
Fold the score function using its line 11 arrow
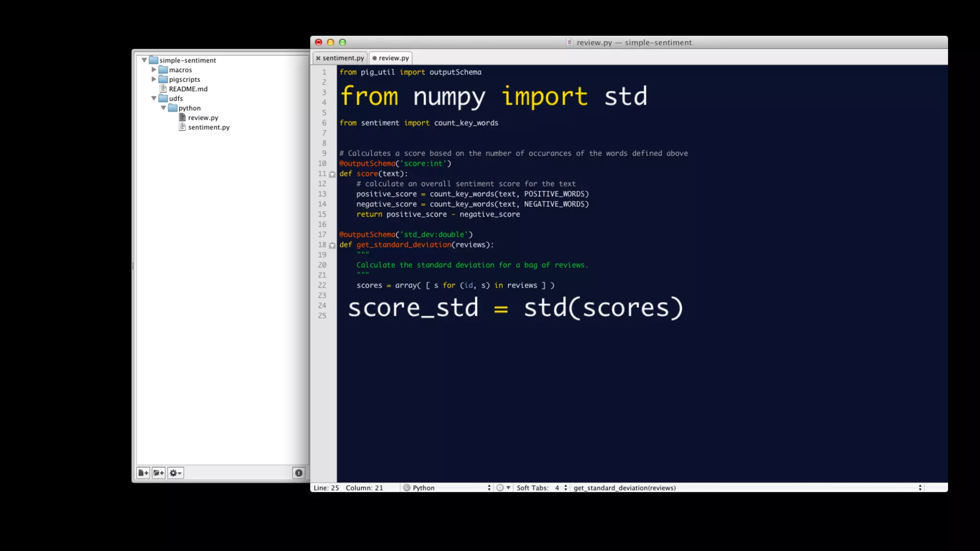332,175
